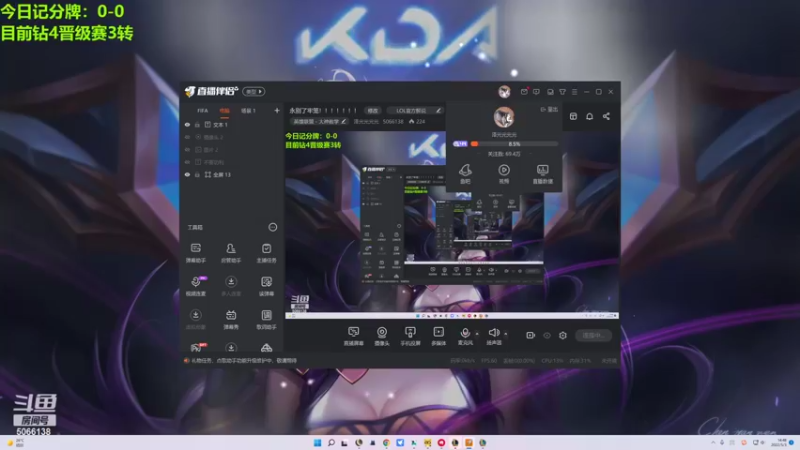
Task: Open weather widget on taskbar left
Action: (x=15, y=442)
